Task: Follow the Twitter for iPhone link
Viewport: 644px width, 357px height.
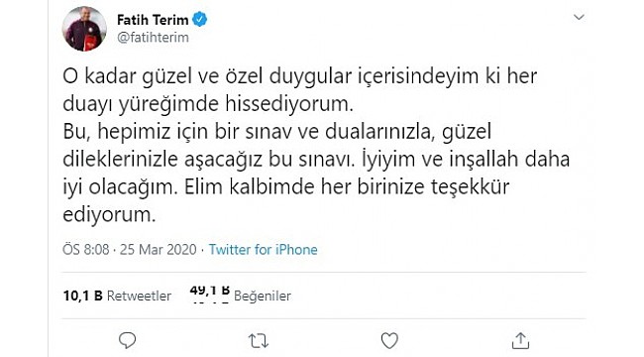Action: 264,250
